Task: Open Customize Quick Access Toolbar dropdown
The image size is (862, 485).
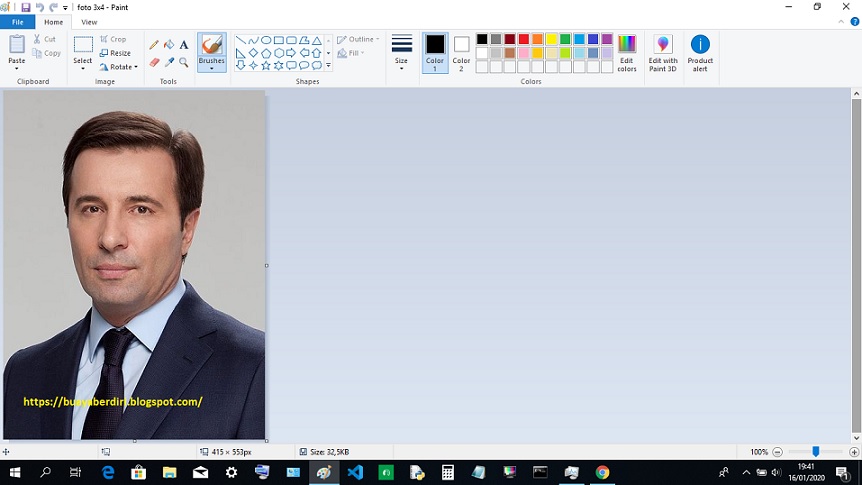Action: click(x=65, y=8)
